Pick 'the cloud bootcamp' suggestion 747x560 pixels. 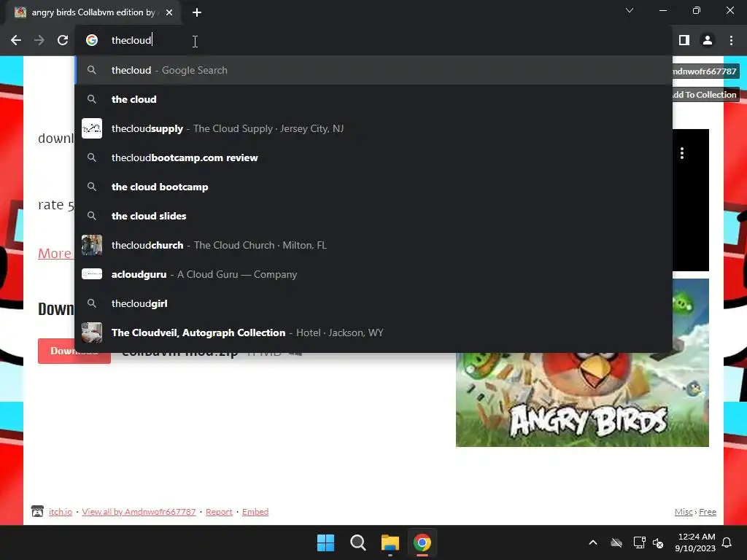(373, 187)
